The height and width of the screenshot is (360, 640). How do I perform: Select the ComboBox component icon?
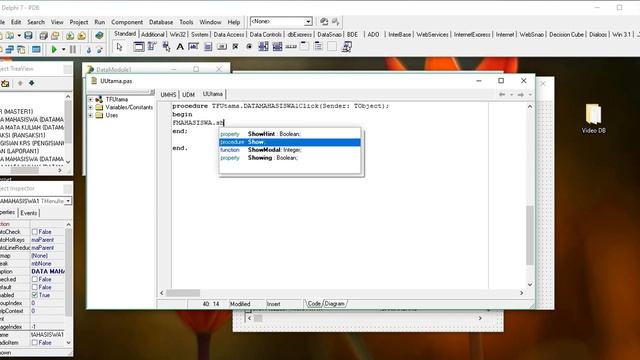coord(277,47)
